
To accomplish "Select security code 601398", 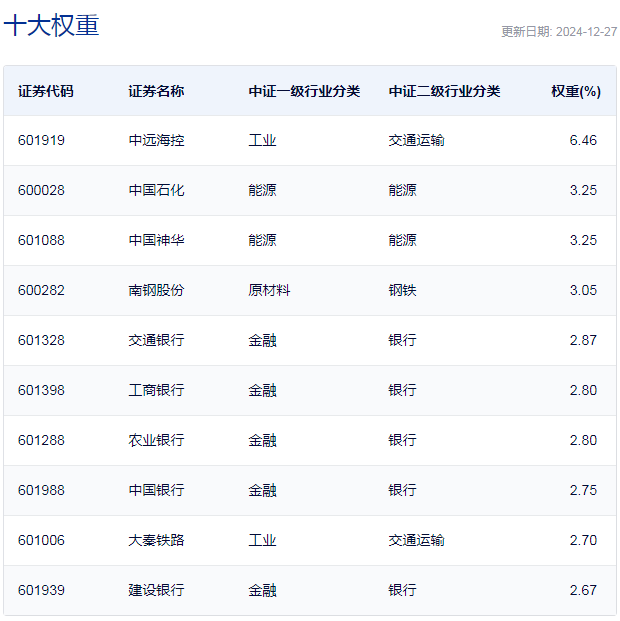I will tap(41, 390).
